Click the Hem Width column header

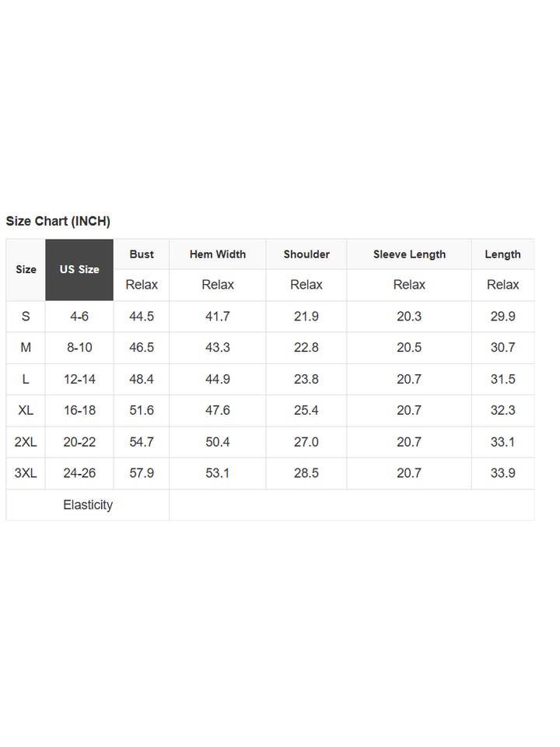click(218, 254)
